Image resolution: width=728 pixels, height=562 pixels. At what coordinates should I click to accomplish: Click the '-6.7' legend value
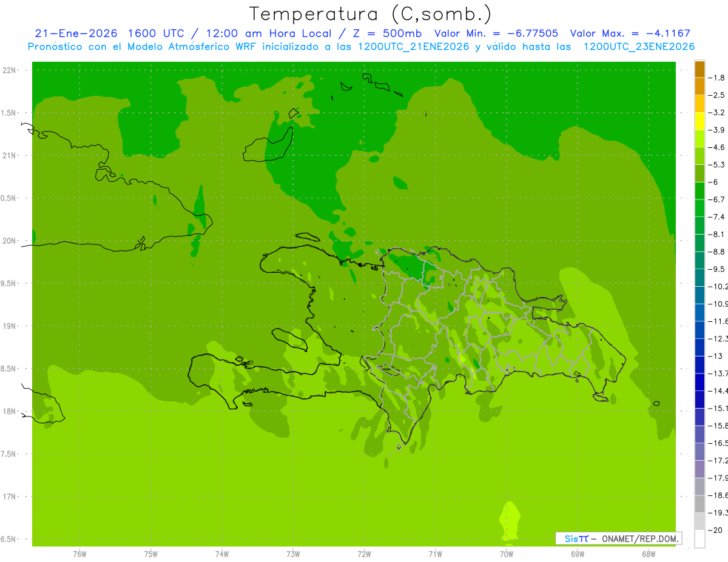[x=717, y=199]
